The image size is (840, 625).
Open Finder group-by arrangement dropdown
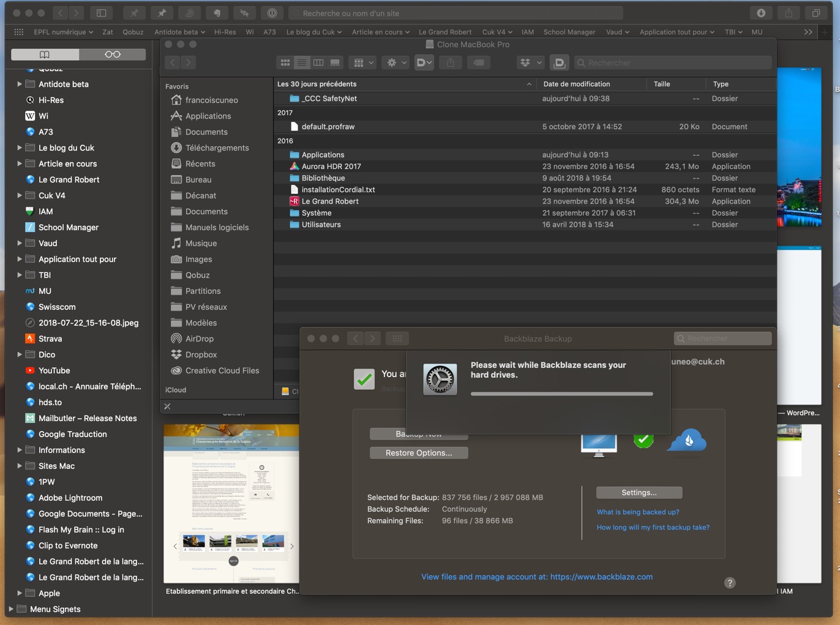pos(364,62)
